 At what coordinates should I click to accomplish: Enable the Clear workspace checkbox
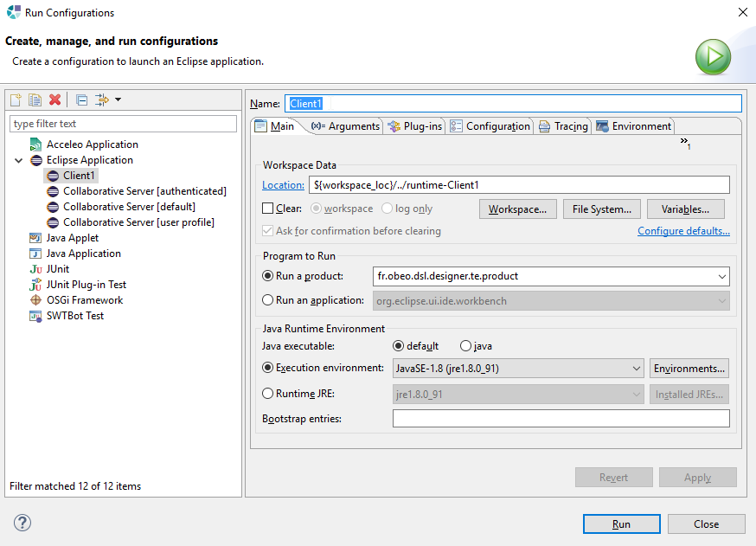[268, 209]
